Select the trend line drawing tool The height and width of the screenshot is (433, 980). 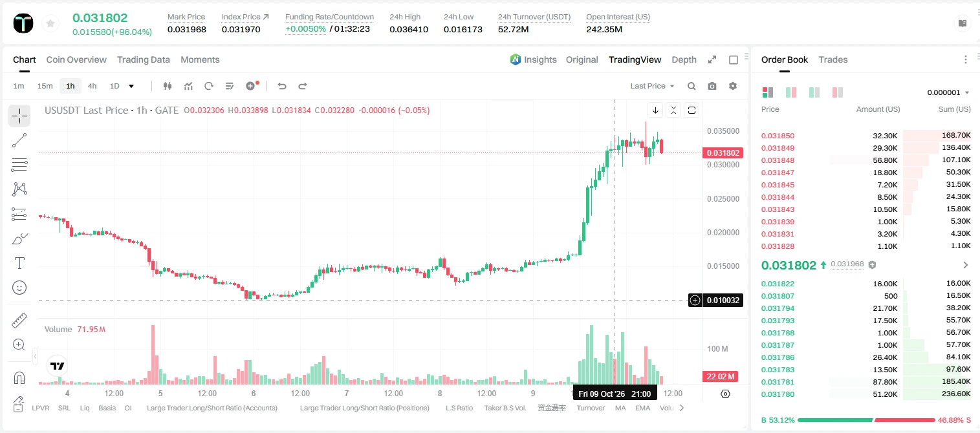coord(19,140)
